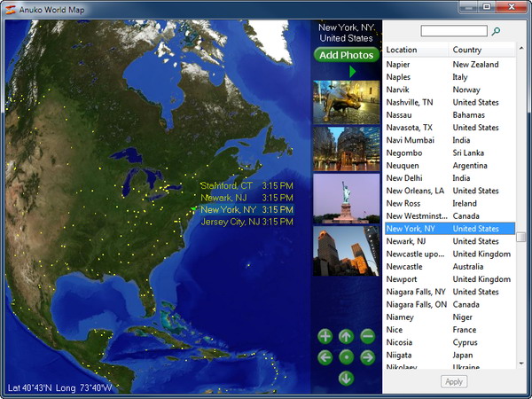Open the sunset skyscrapers photo thumbnail
Image resolution: width=532 pixels, height=399 pixels.
(346, 251)
